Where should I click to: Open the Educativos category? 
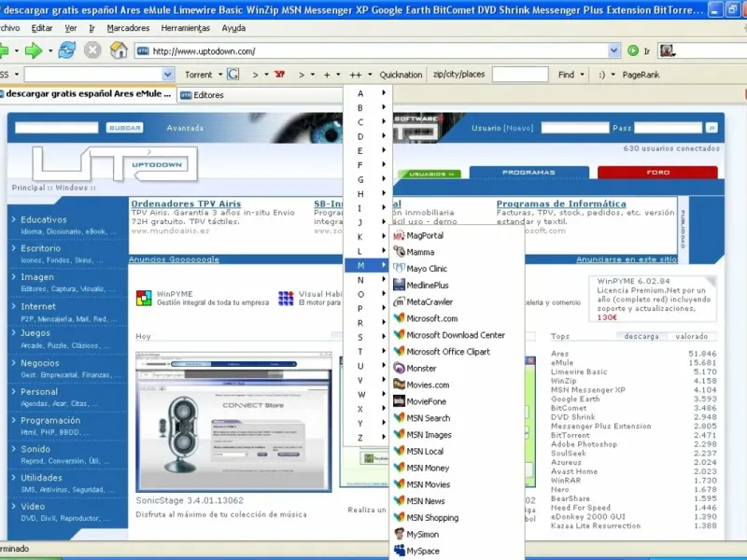[43, 219]
